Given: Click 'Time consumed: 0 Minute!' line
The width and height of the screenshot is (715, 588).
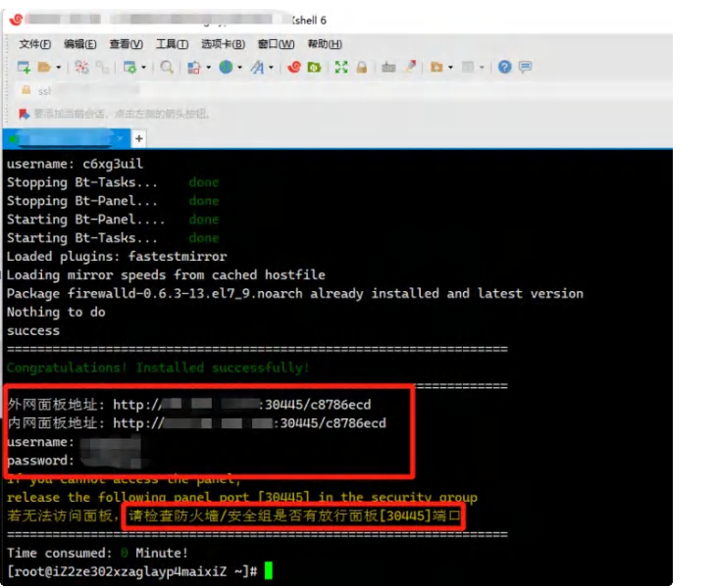Looking at the screenshot, I should (x=97, y=553).
